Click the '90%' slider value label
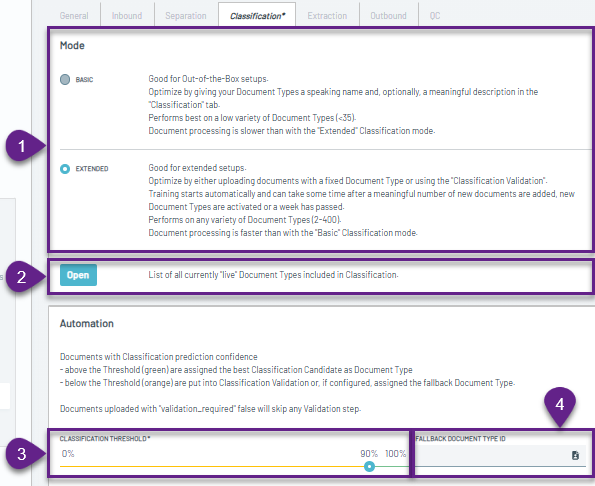 (369, 454)
